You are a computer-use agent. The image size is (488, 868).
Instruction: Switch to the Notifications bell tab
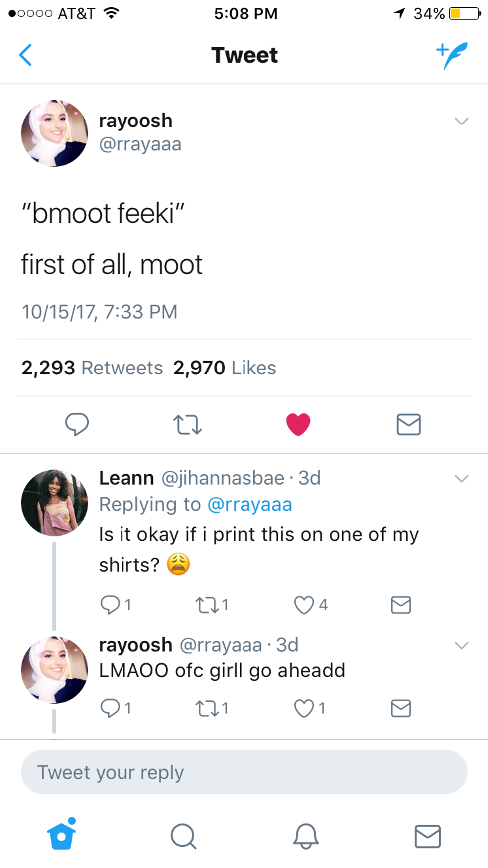click(x=306, y=835)
